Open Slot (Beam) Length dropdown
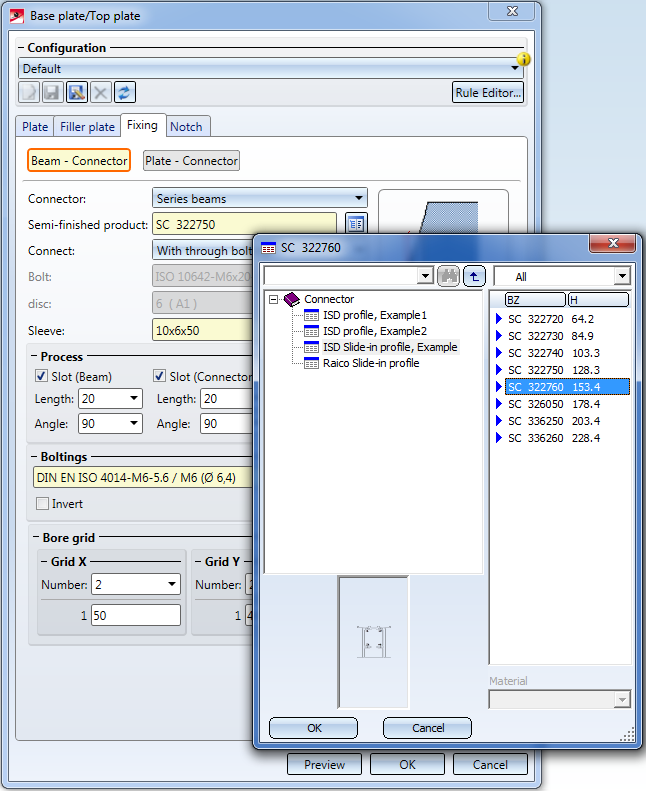Image resolution: width=646 pixels, height=791 pixels. coord(134,399)
